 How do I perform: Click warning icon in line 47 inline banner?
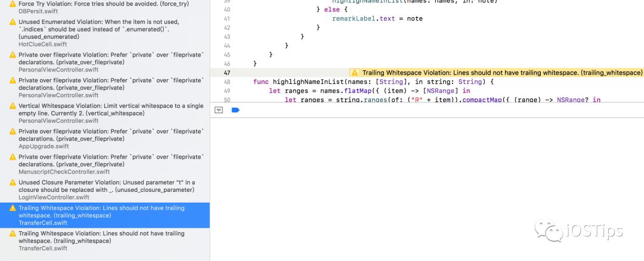click(354, 73)
